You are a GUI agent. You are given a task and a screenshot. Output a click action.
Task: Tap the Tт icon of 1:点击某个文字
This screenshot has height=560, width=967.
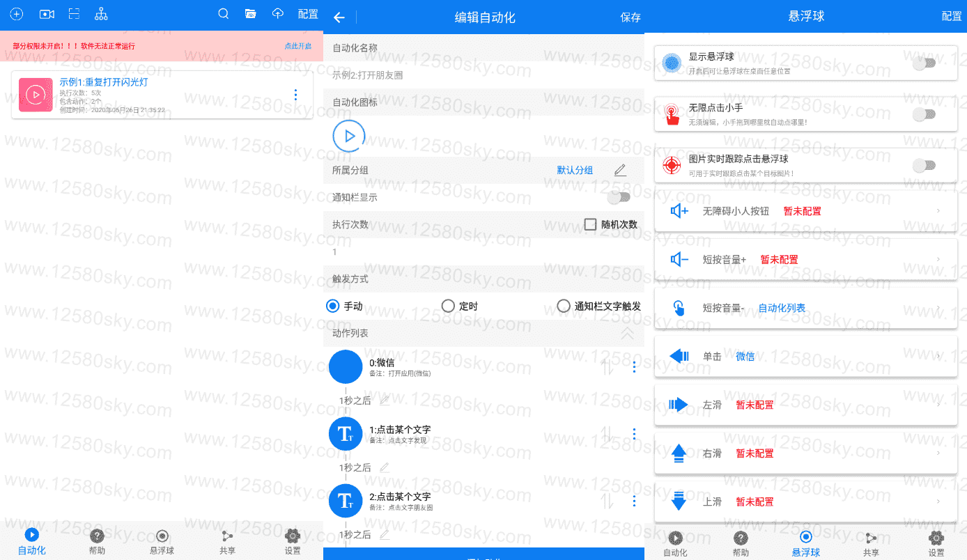[346, 434]
